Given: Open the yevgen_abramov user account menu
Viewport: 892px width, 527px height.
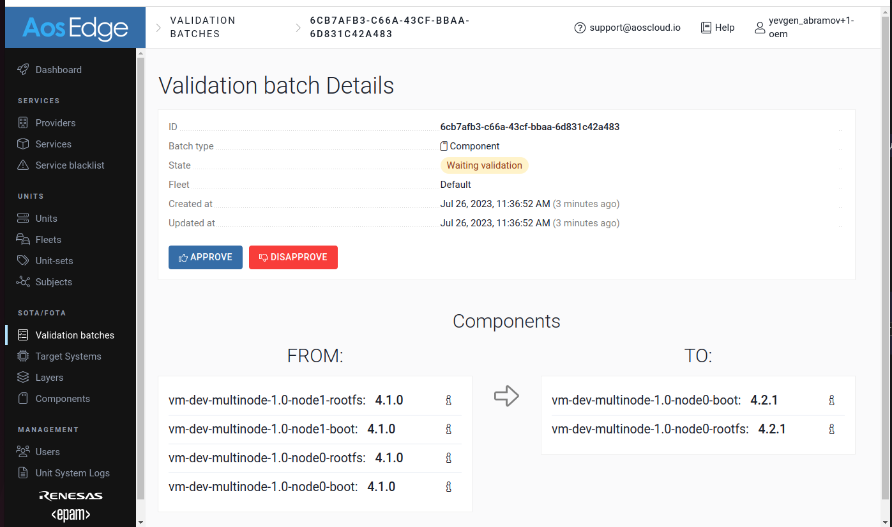Looking at the screenshot, I should click(x=803, y=28).
